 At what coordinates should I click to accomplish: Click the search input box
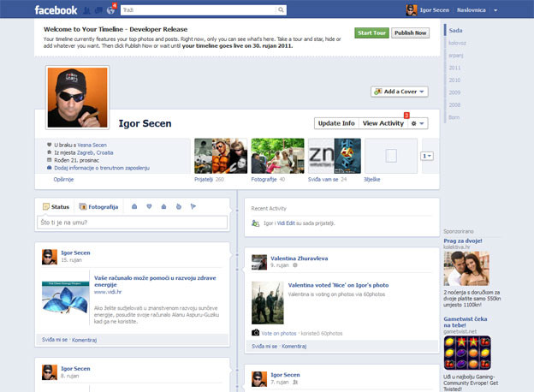(x=199, y=10)
